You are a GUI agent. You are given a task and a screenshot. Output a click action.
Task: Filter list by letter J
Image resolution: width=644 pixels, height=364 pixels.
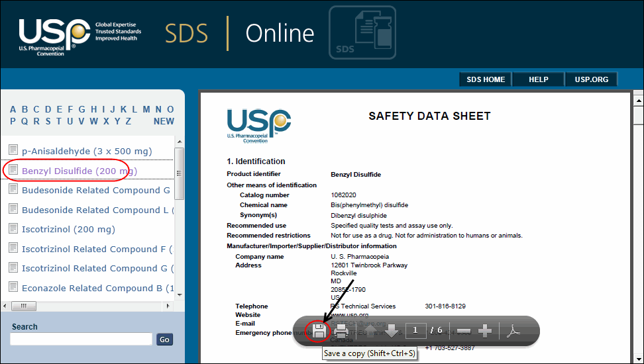pos(113,110)
